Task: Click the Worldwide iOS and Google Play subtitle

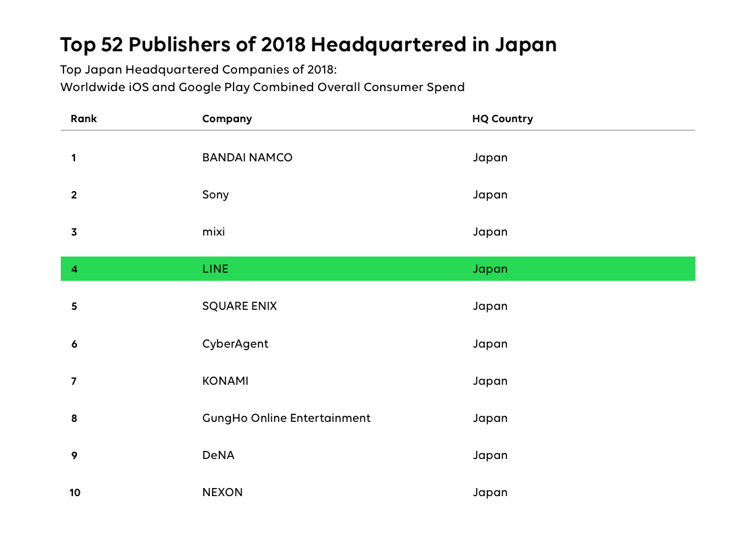Action: pos(262,87)
